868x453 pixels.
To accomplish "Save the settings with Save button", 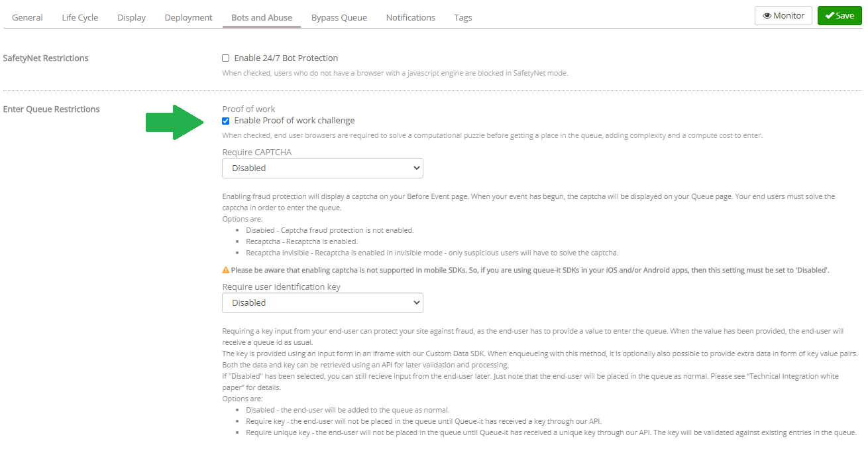I will tap(840, 16).
